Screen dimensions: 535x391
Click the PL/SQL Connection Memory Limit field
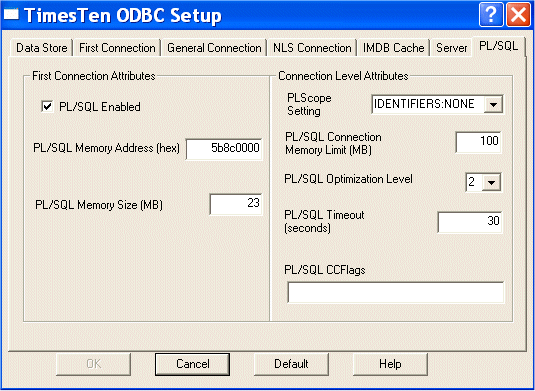(478, 142)
